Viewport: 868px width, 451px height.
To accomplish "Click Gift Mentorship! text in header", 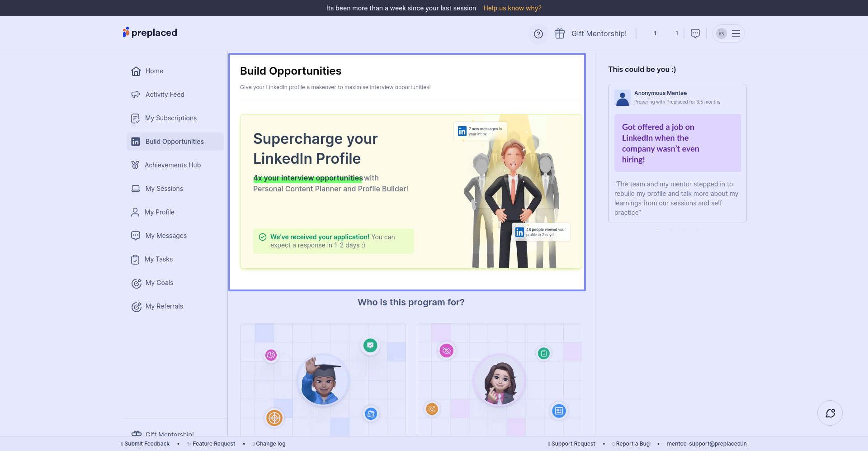I will pos(599,33).
